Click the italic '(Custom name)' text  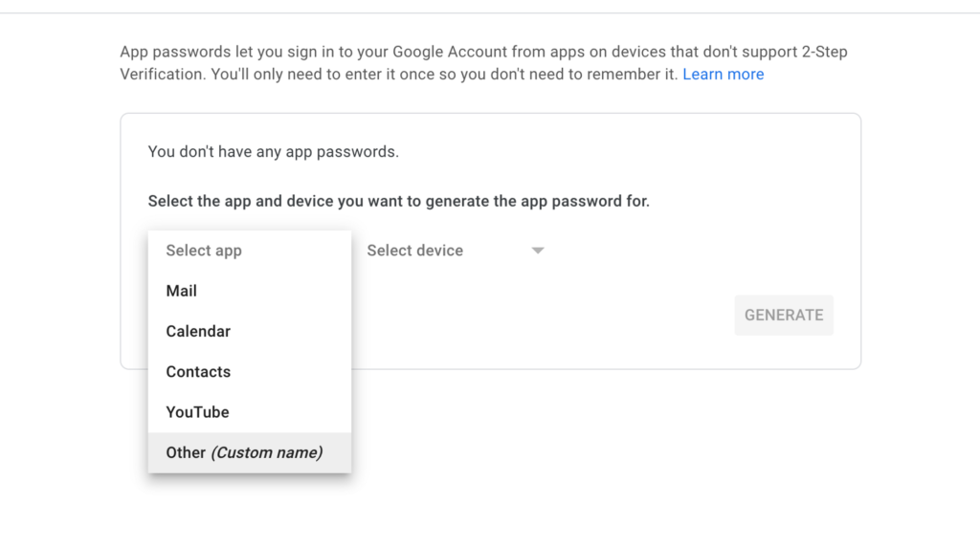[x=266, y=452]
